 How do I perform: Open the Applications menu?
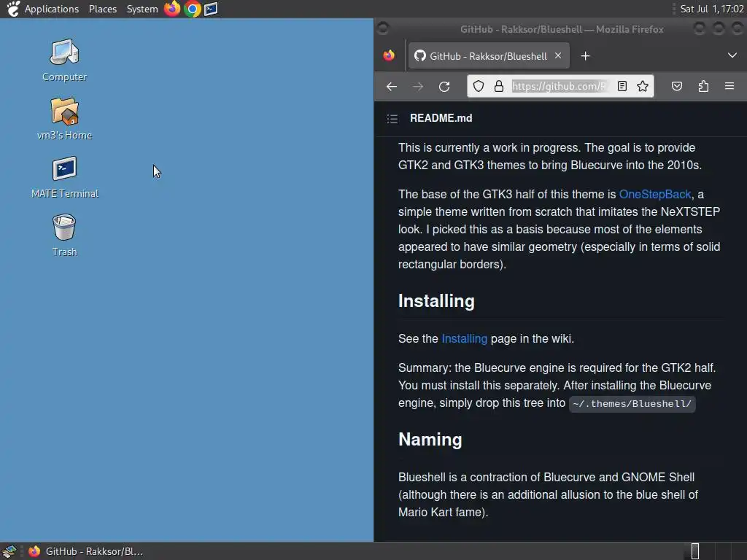(x=52, y=9)
